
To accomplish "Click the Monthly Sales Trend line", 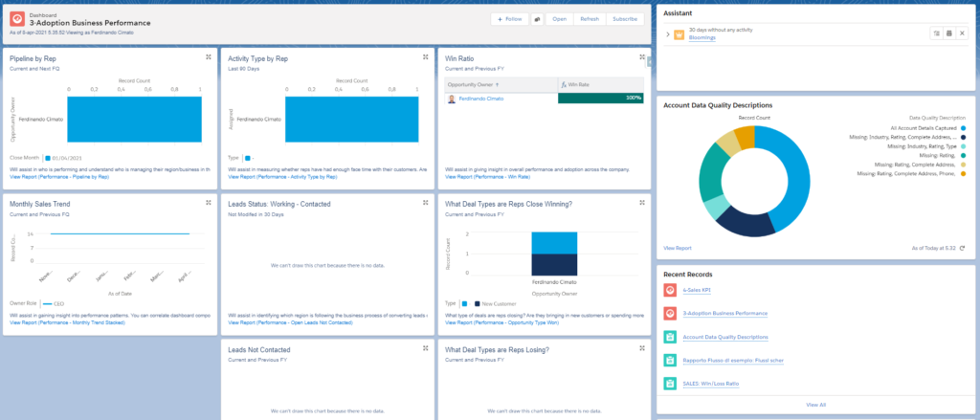I will click(x=120, y=233).
